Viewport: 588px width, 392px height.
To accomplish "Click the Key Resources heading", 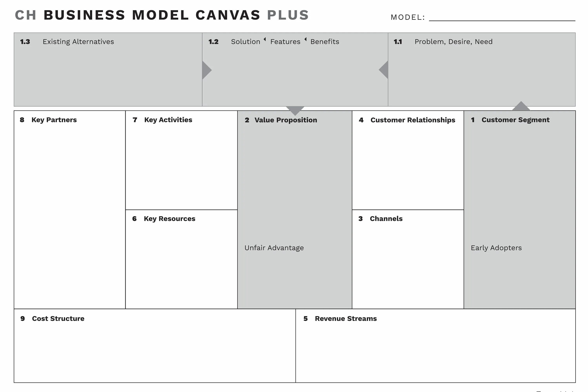I will [x=169, y=219].
